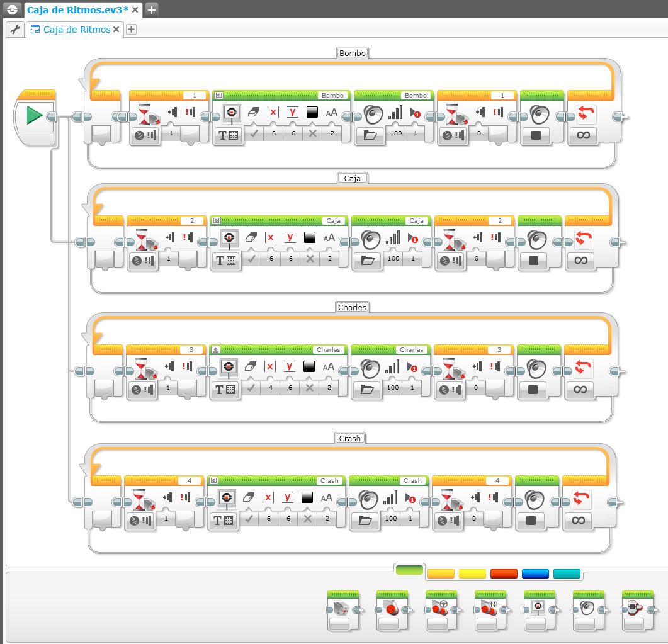Add a new project tab with the plus button
668x644 pixels.
(151, 10)
